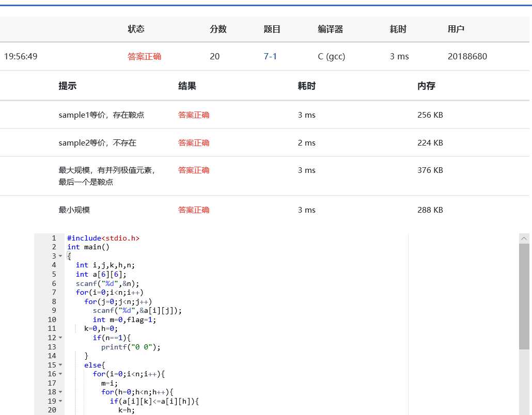Click test case sample1等价，存在鞍点
Viewport: 532px width, 415px height.
pyautogui.click(x=101, y=115)
